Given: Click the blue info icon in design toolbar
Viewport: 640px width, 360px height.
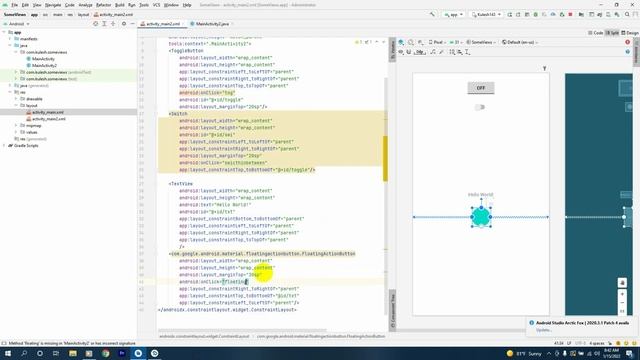Looking at the screenshot, I should pos(627,52).
